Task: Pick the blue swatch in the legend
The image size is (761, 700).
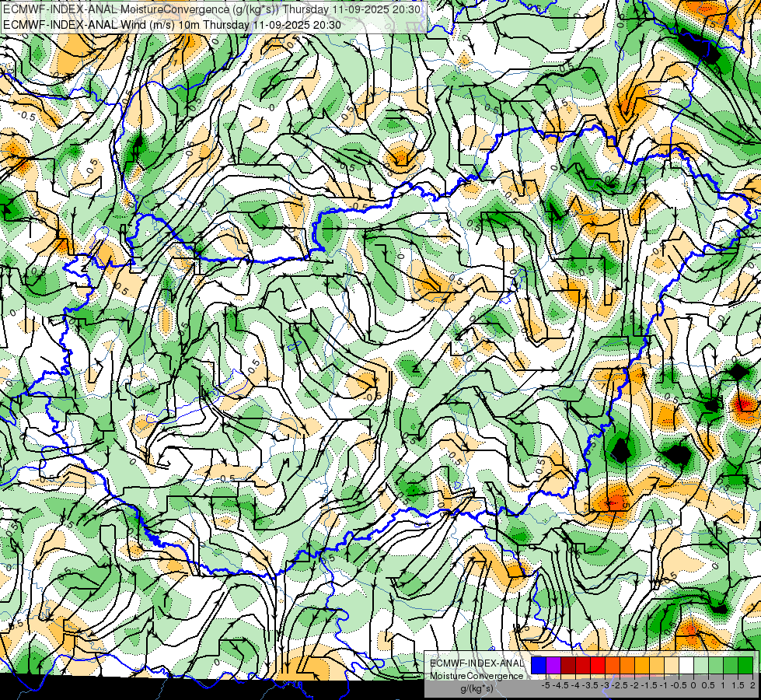Action: (539, 666)
